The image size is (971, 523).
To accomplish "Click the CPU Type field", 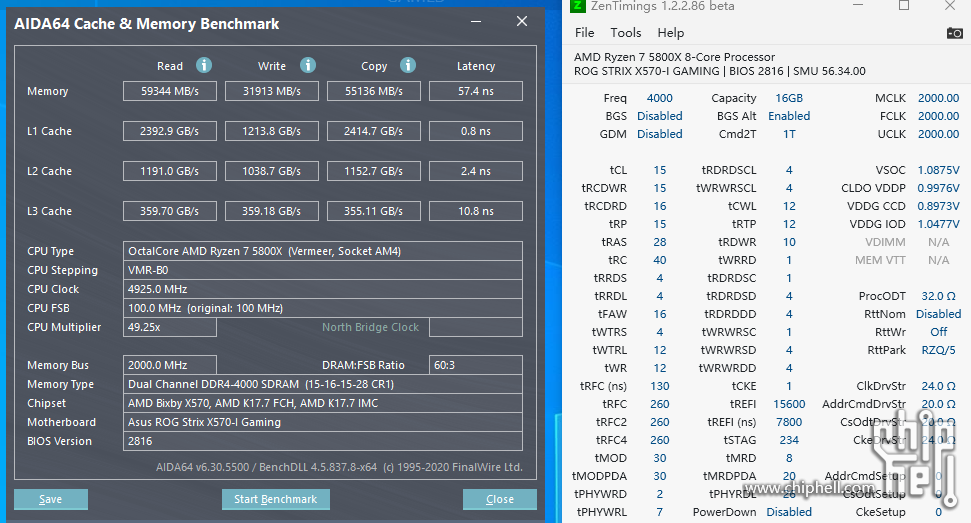I will (x=323, y=251).
